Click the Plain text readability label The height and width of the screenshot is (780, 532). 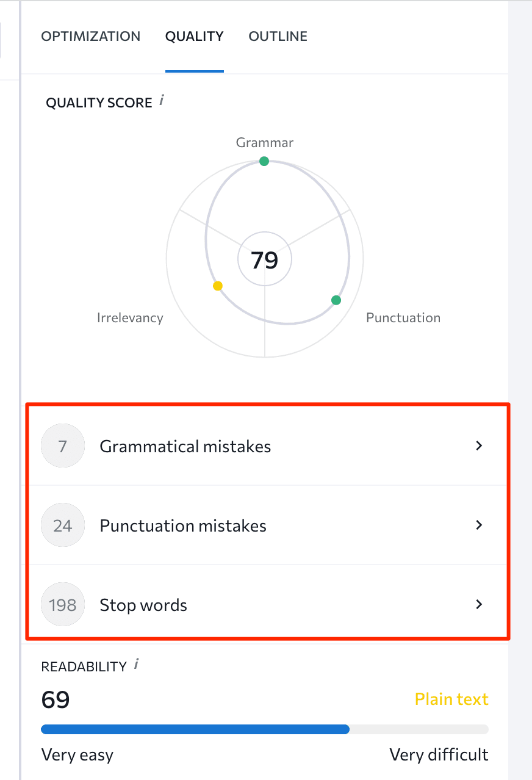click(451, 699)
